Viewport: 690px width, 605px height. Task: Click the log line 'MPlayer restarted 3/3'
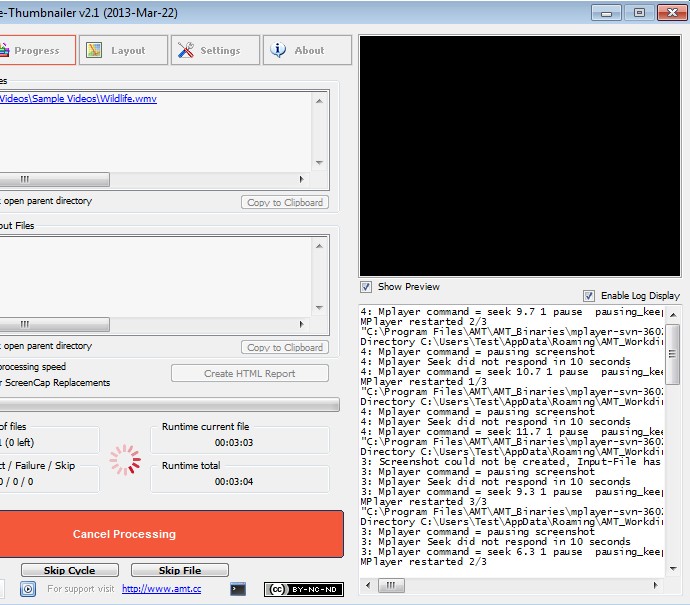point(423,502)
